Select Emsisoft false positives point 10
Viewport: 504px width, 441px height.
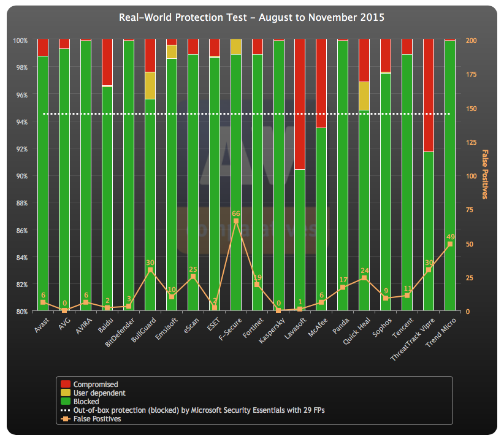coord(172,297)
